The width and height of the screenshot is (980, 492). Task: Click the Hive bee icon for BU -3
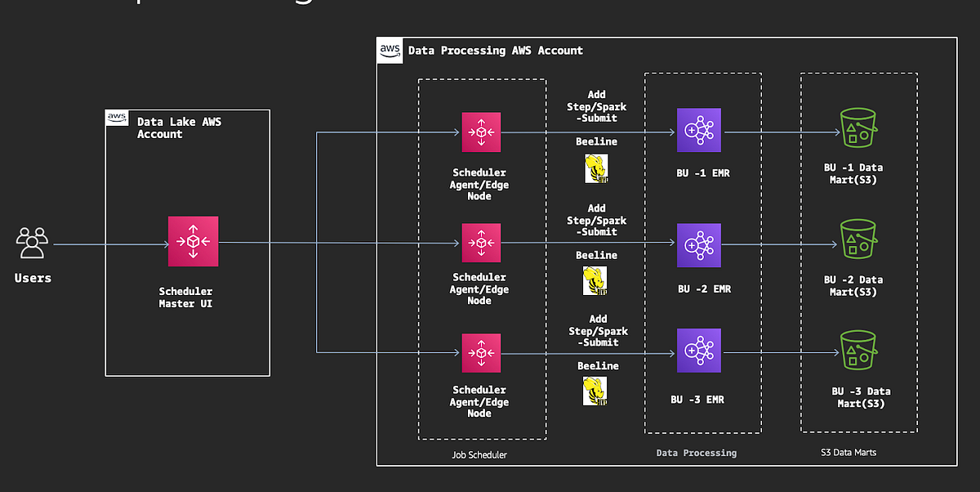point(595,391)
